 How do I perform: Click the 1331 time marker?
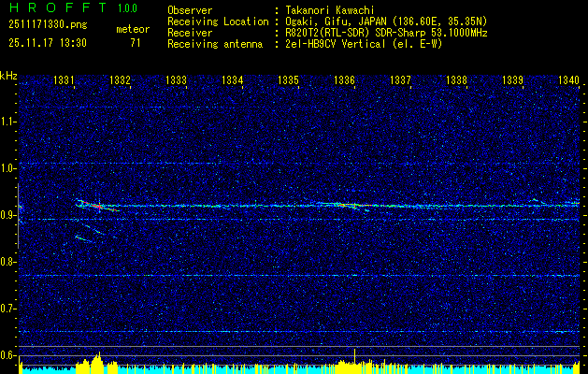(65, 81)
